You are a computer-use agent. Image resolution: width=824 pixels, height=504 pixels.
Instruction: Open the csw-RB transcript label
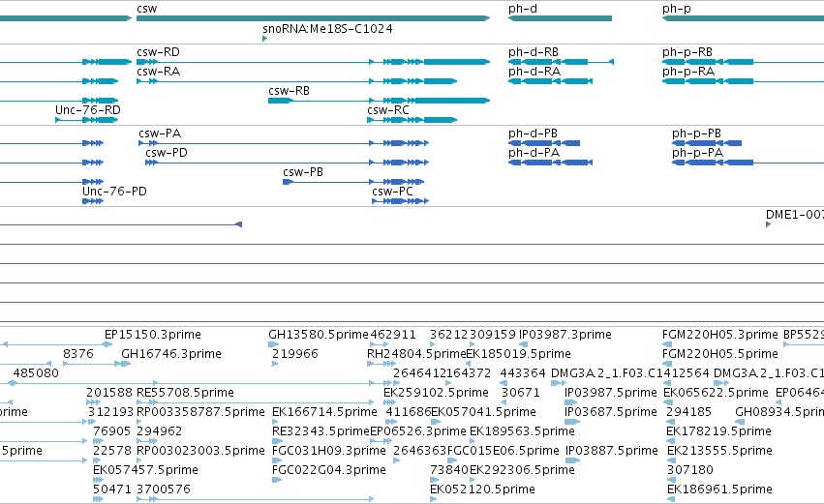coord(290,91)
